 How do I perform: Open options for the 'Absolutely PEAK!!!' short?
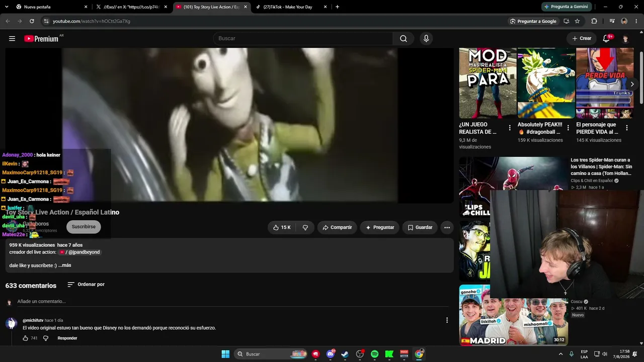click(568, 128)
